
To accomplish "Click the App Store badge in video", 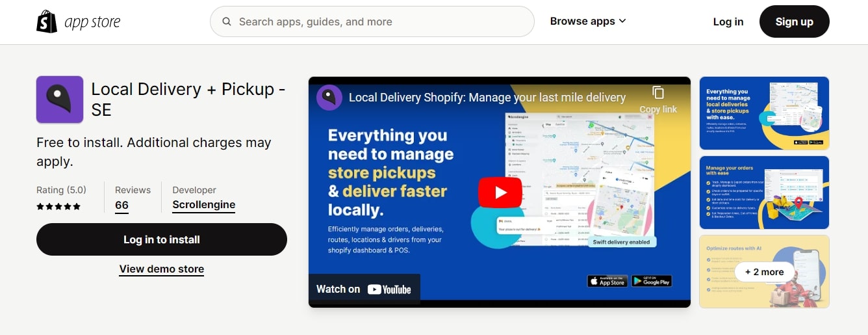I will coord(607,281).
